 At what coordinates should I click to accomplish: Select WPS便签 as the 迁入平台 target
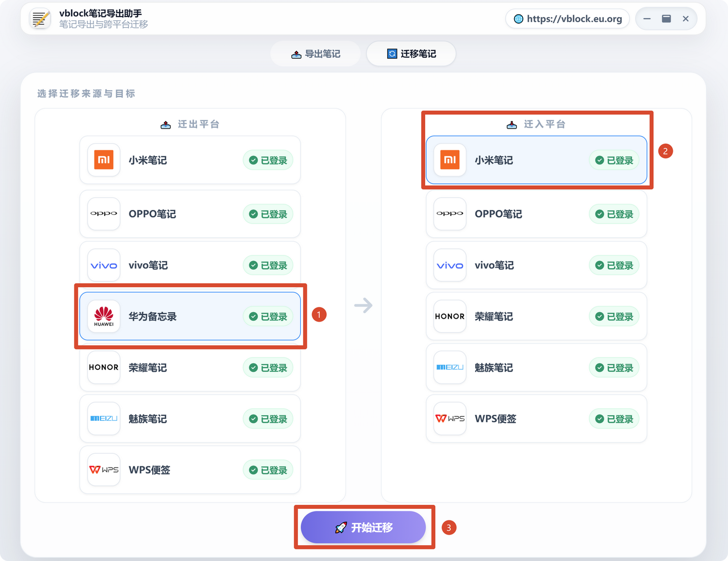[536, 418]
